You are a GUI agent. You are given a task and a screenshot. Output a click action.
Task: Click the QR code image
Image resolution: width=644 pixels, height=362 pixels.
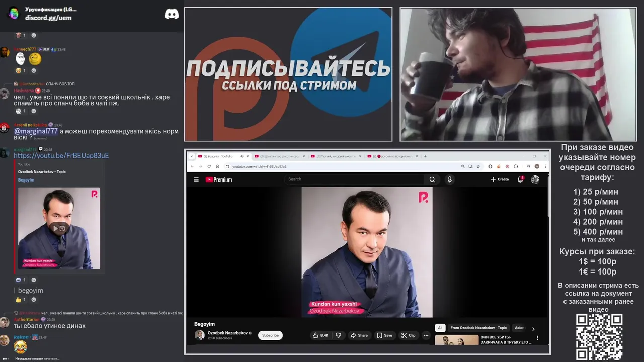(599, 337)
